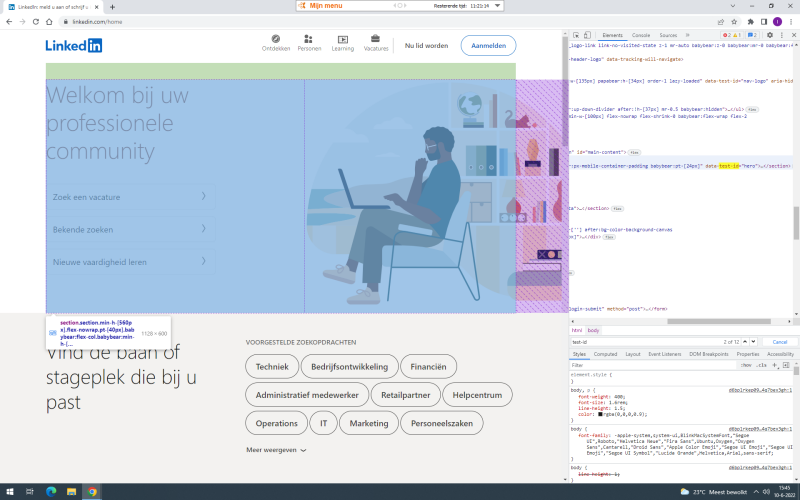800x500 pixels.
Task: Bookmark this page with the star icon
Action: coord(734,21)
